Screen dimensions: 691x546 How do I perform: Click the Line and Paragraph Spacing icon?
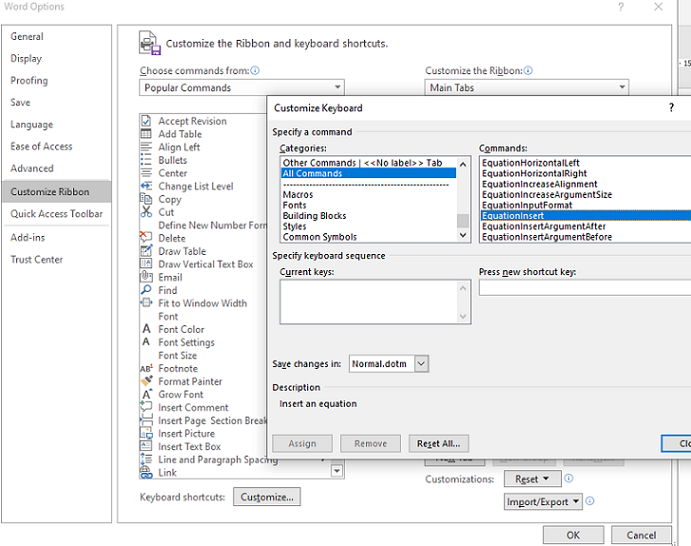coord(146,459)
